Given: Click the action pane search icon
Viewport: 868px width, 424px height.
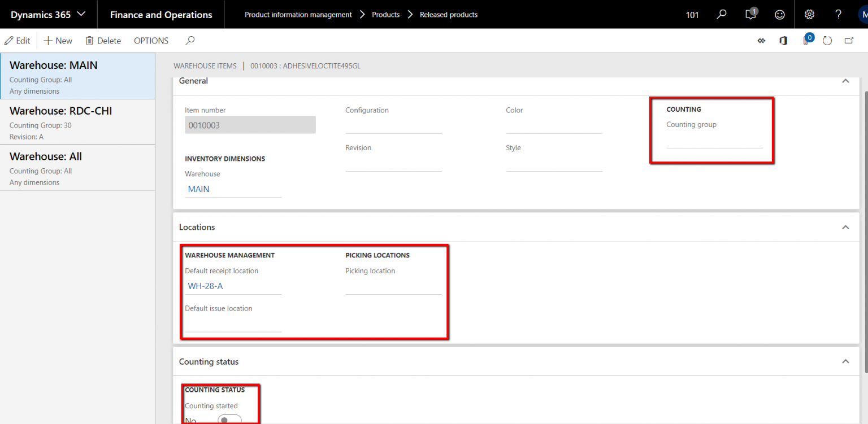Looking at the screenshot, I should pos(190,41).
